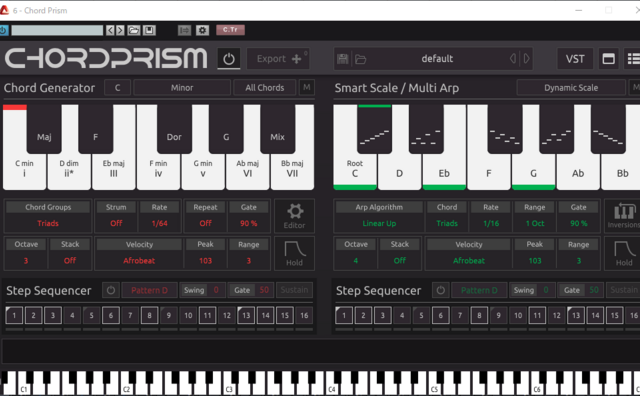Open the Inversions keyboard icon
This screenshot has height=396, width=640.
623,216
